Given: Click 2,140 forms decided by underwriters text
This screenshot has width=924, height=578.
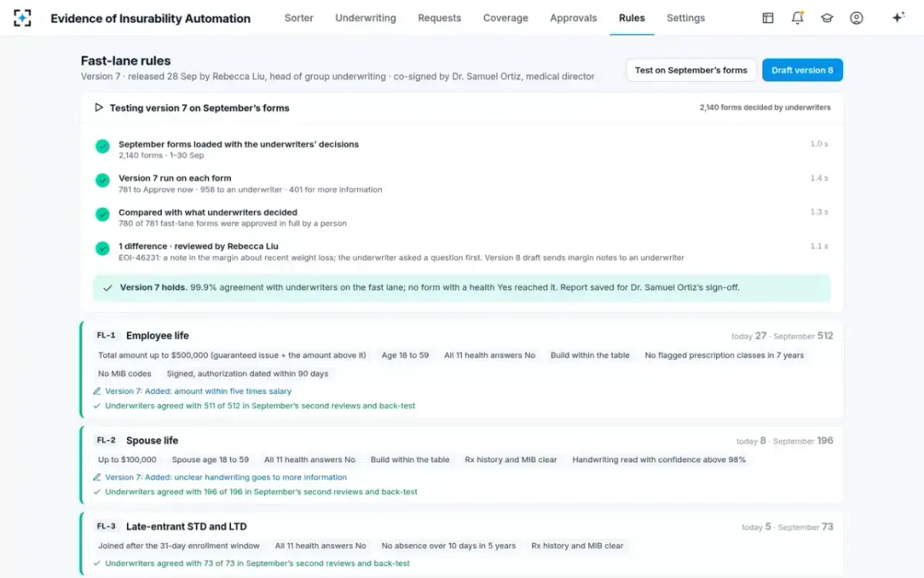Looking at the screenshot, I should (x=765, y=108).
